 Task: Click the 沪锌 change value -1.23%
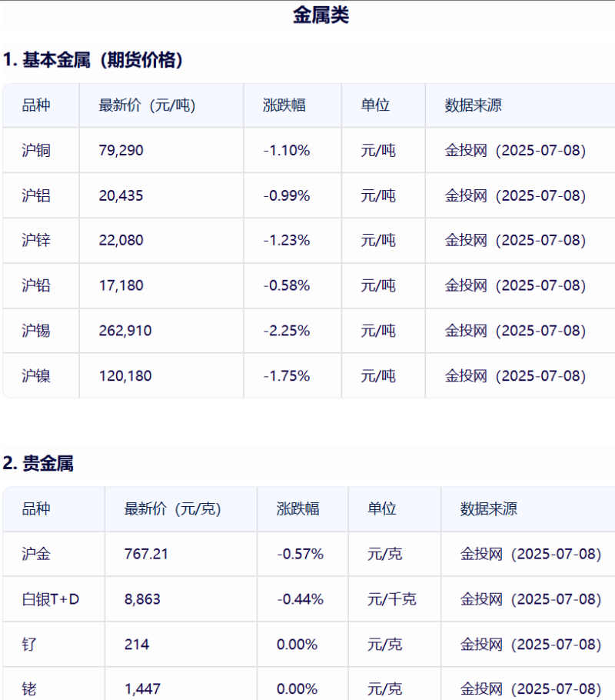pyautogui.click(x=287, y=240)
